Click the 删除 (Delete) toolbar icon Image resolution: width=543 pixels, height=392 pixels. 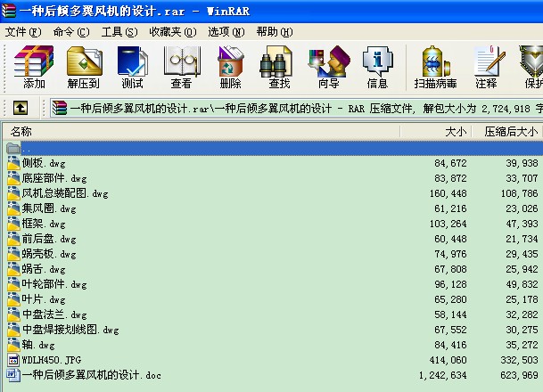coord(230,67)
